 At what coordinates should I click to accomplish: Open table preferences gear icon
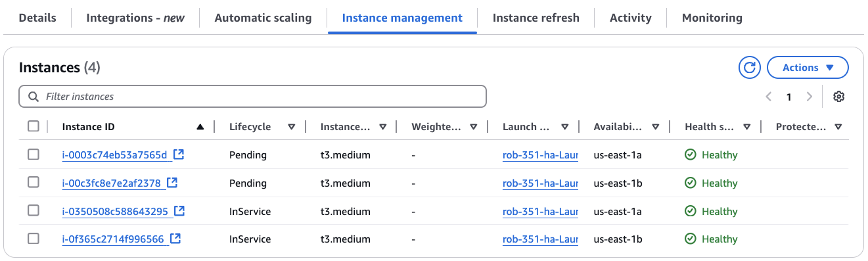point(838,97)
